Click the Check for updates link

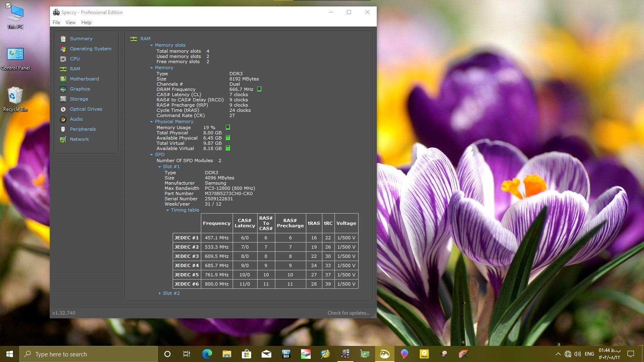349,313
